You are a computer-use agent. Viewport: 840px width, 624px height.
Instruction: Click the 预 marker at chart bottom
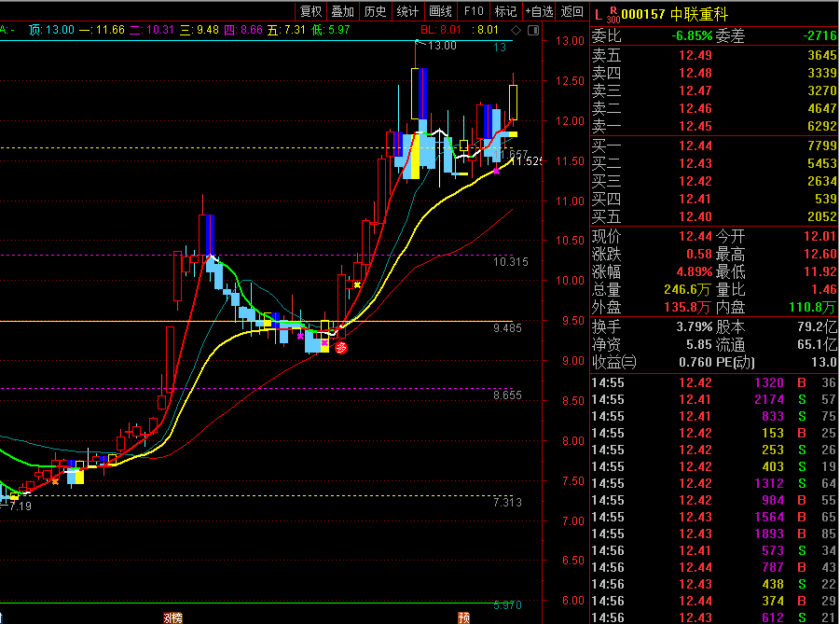coord(464,617)
